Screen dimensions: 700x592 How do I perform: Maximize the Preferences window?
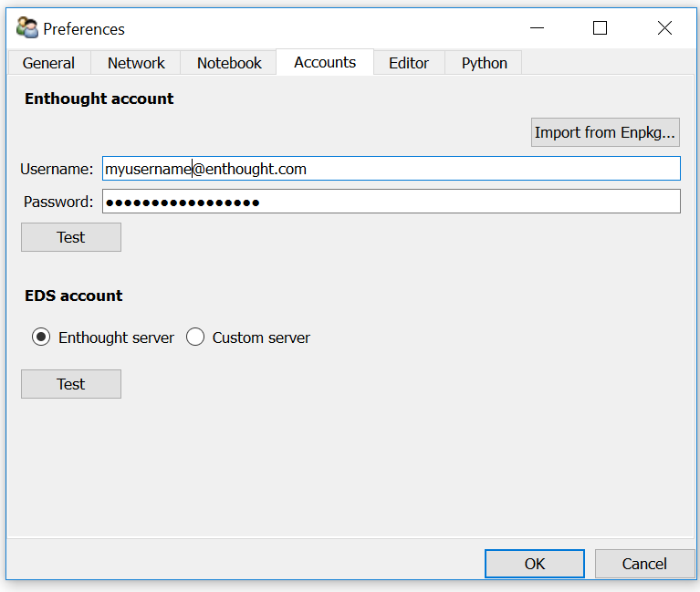[x=600, y=28]
